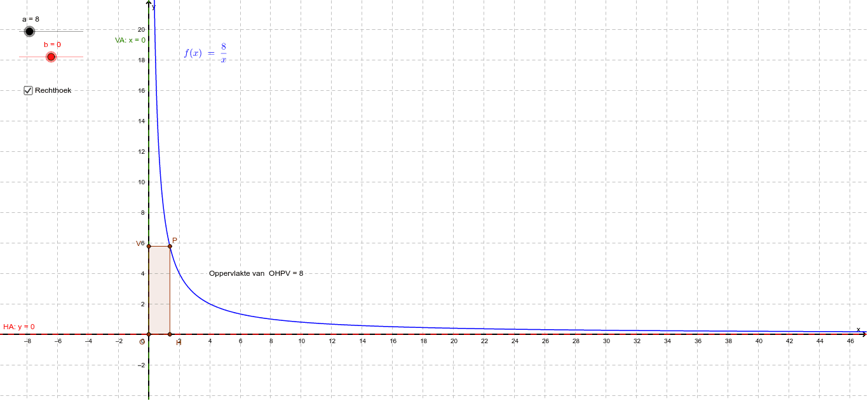Toggle the Rechthoek checkbox
The image size is (868, 401).
pos(28,90)
